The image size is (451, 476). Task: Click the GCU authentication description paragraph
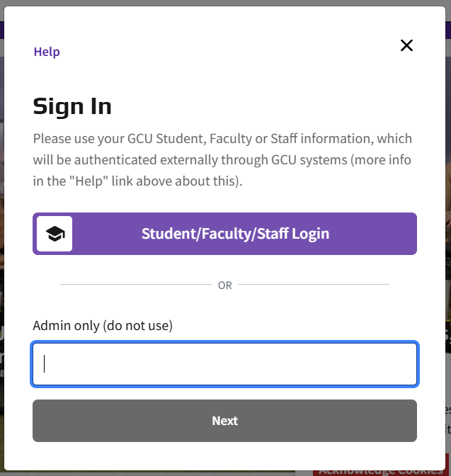[222, 159]
